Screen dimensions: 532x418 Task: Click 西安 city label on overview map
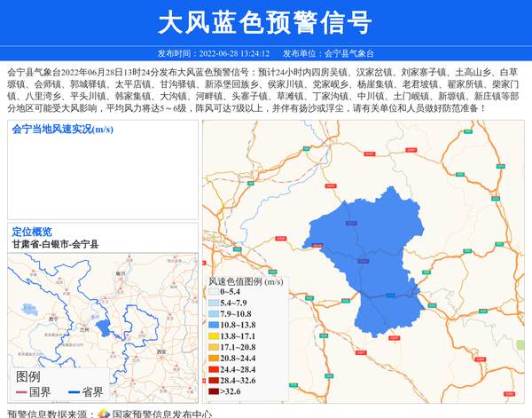pyautogui.click(x=161, y=351)
